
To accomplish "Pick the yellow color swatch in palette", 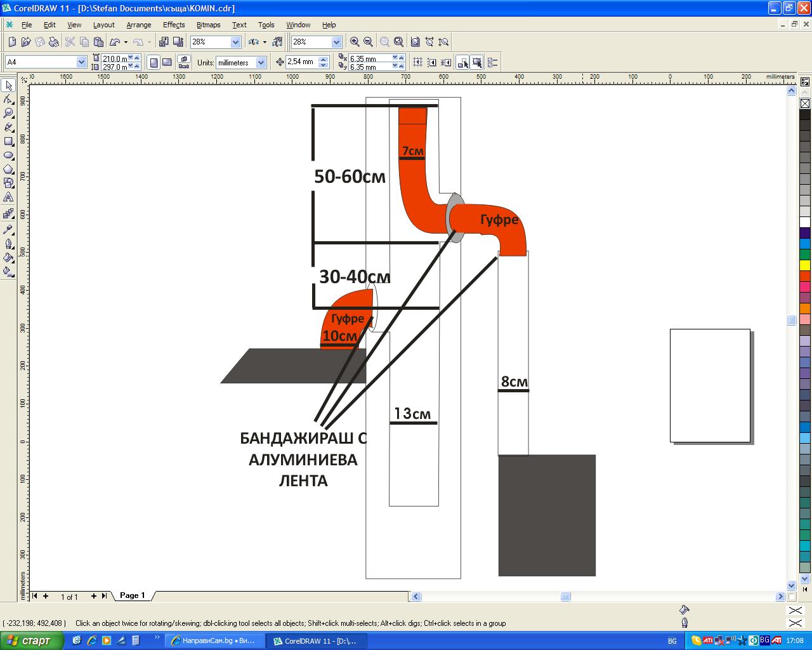I will [804, 265].
